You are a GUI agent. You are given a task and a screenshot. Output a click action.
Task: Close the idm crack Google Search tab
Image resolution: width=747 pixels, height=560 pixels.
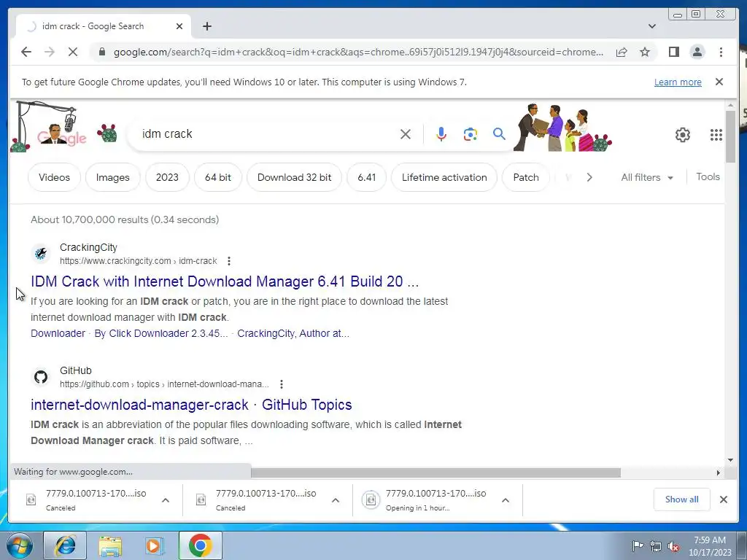pos(179,26)
